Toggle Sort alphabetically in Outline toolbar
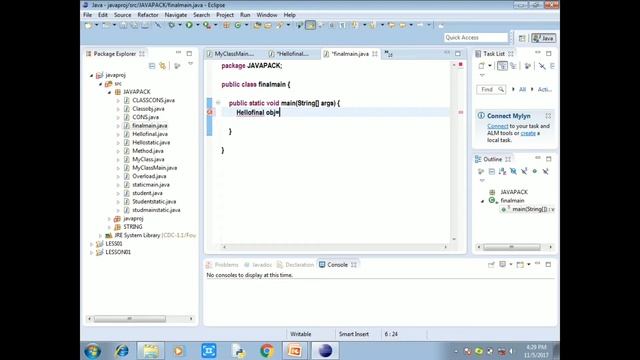Viewport: 640px width, 360px height. pos(502,171)
